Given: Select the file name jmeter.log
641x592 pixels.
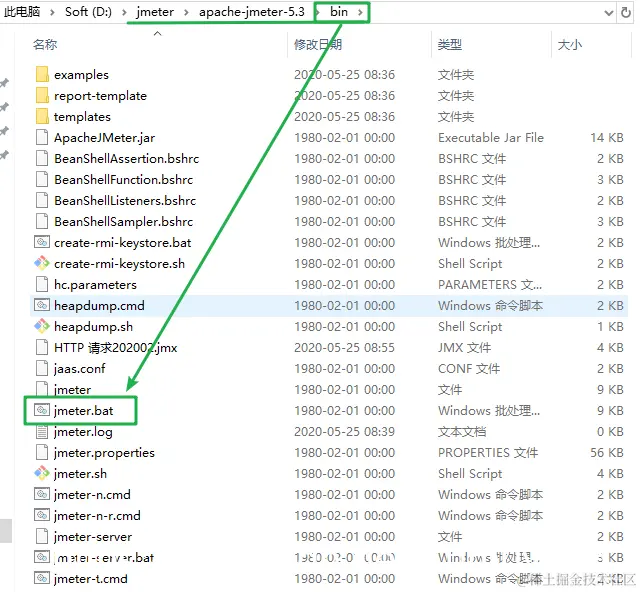Looking at the screenshot, I should click(x=83, y=432).
